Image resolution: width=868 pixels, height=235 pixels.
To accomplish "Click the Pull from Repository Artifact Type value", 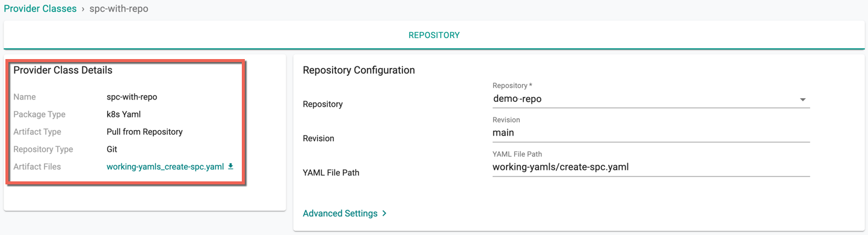I will (x=144, y=132).
